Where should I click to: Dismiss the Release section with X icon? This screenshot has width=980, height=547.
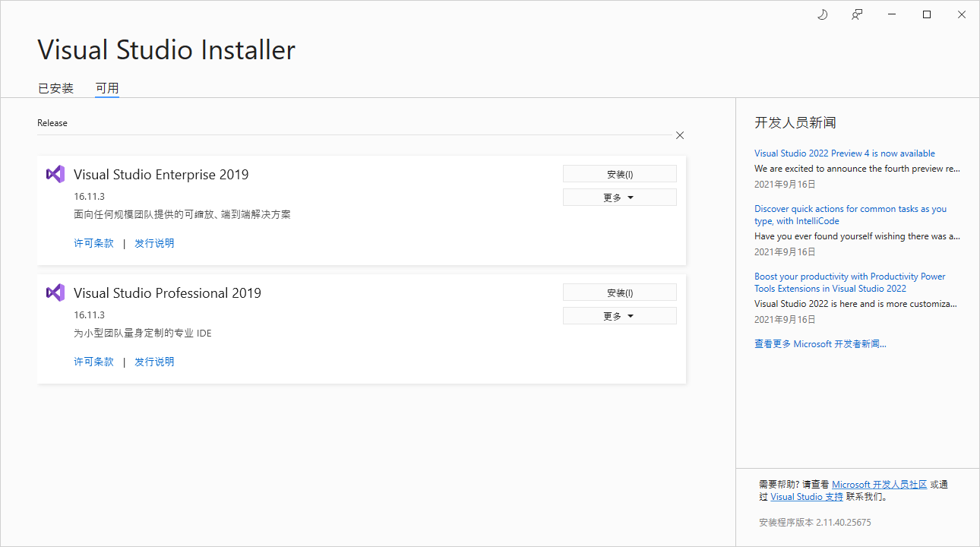(680, 135)
